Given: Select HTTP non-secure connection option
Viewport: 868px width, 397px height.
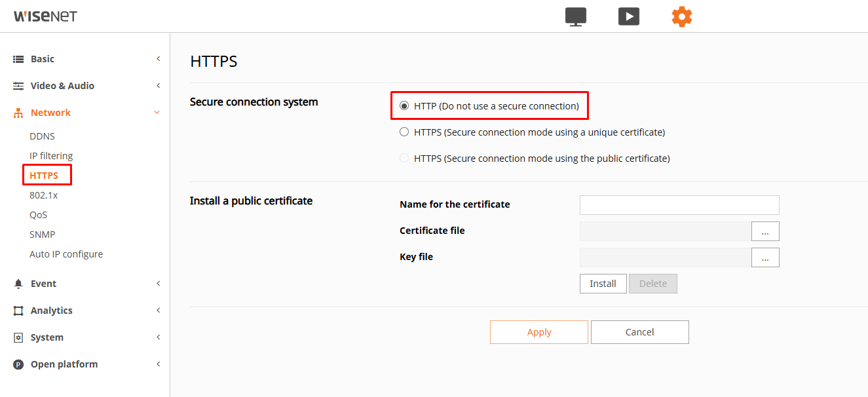Looking at the screenshot, I should coord(404,105).
